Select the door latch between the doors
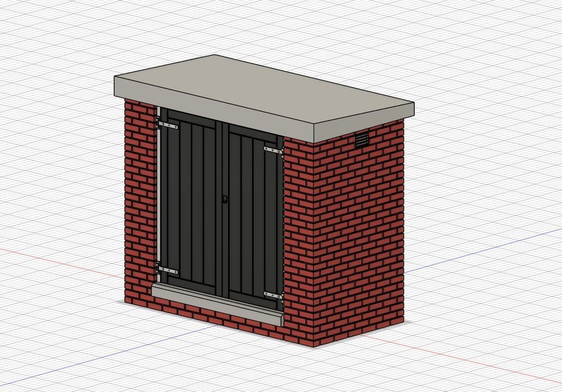Image resolution: width=562 pixels, height=392 pixels. 224,199
